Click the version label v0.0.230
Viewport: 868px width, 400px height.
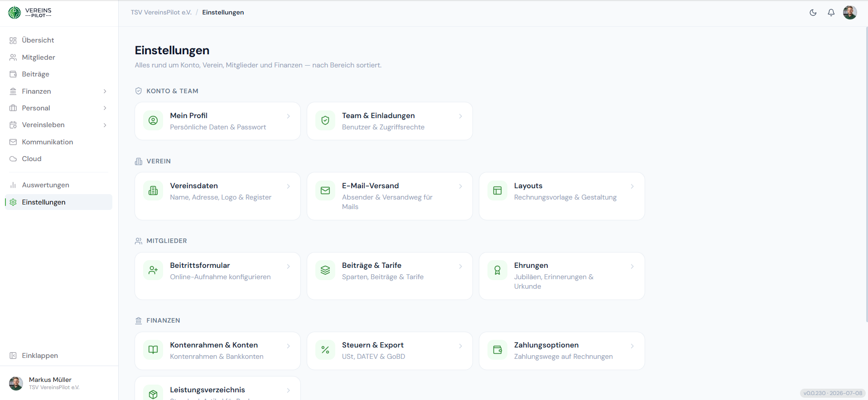[833, 393]
